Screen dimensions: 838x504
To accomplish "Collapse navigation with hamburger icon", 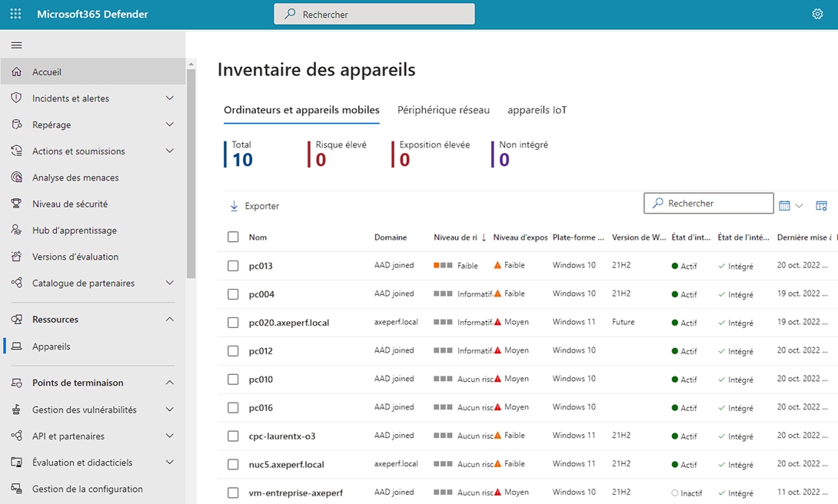I will [16, 45].
